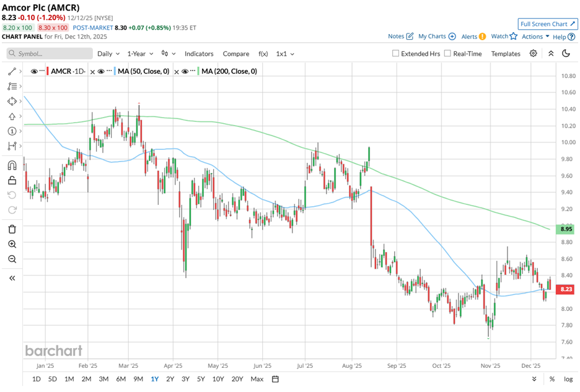Select the trend line drawing tool
The height and width of the screenshot is (392, 580).
point(11,72)
